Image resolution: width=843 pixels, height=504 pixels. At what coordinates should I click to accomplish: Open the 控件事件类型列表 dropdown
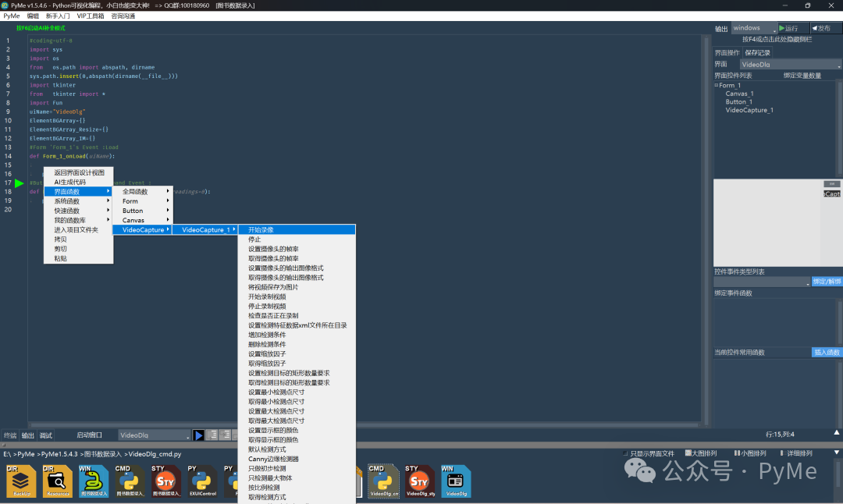762,282
